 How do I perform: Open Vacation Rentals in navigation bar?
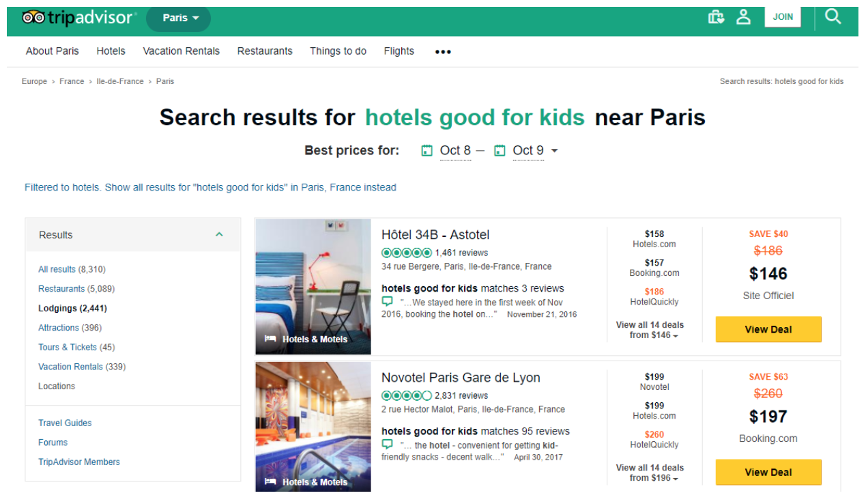[x=182, y=51]
